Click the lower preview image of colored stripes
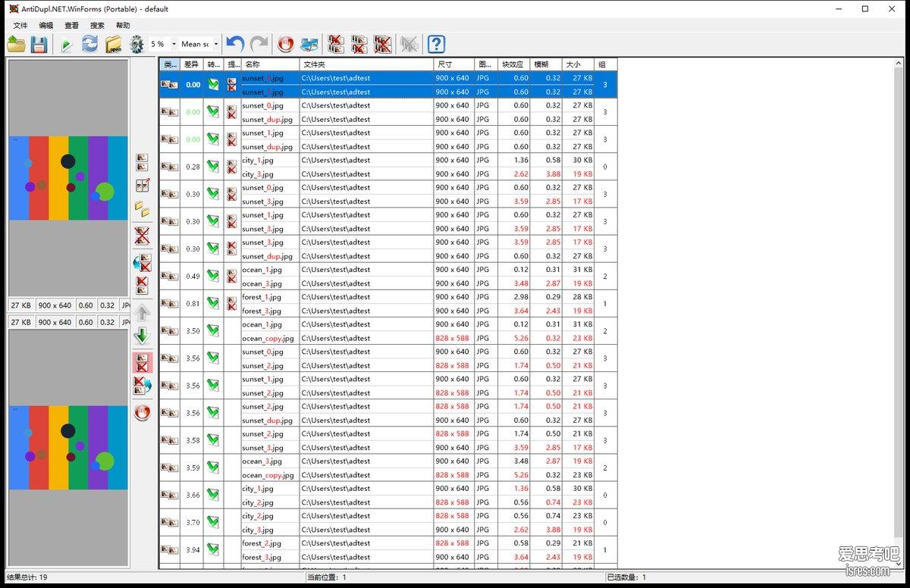Image resolution: width=910 pixels, height=588 pixels. pos(68,447)
